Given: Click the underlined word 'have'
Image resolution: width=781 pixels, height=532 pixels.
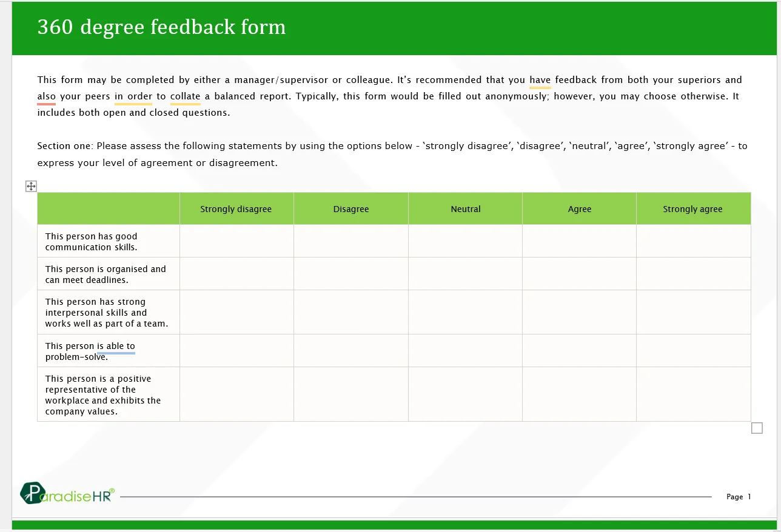Looking at the screenshot, I should (x=540, y=80).
